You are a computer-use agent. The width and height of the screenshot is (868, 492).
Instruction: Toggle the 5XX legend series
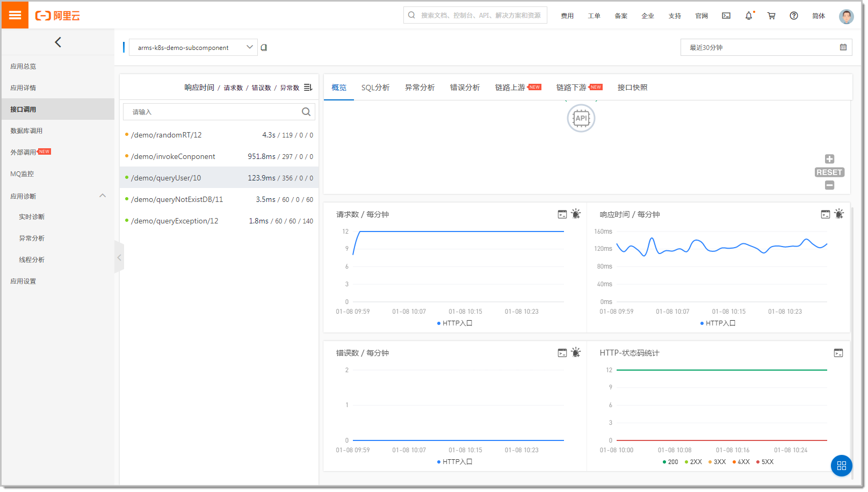coord(765,462)
